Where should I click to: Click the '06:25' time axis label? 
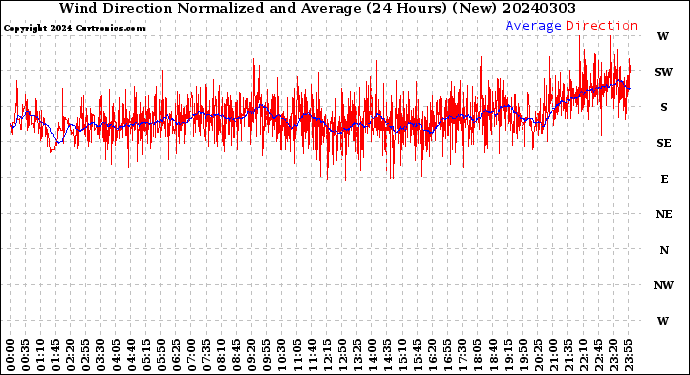(176, 355)
